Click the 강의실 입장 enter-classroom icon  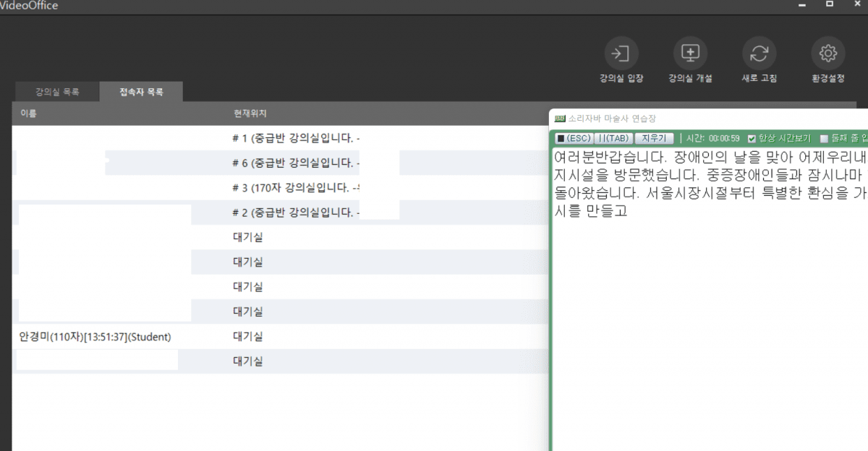pos(621,54)
